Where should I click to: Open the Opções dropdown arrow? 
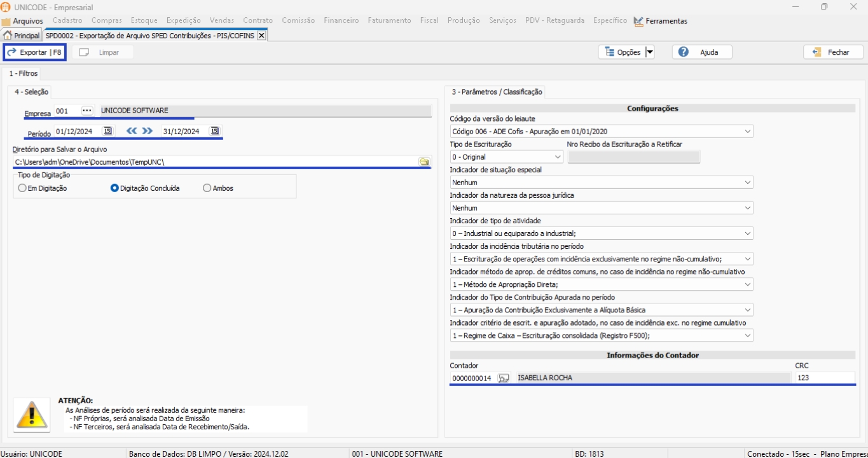(649, 52)
